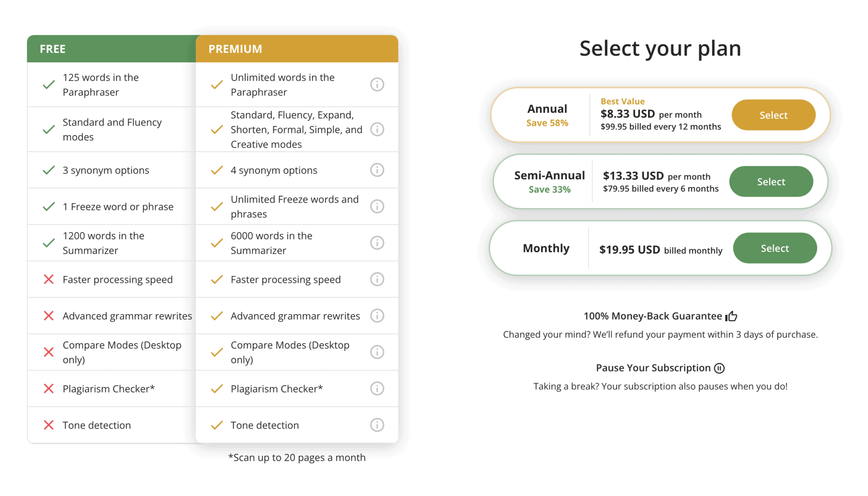Open info icon for 6000 words in the Summarizer
868x496 pixels.
[377, 242]
